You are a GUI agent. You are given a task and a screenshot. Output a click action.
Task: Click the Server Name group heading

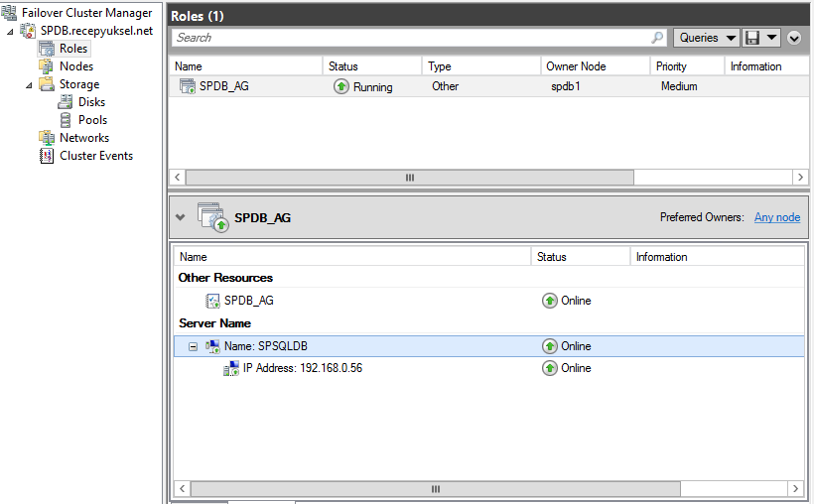pyautogui.click(x=215, y=323)
